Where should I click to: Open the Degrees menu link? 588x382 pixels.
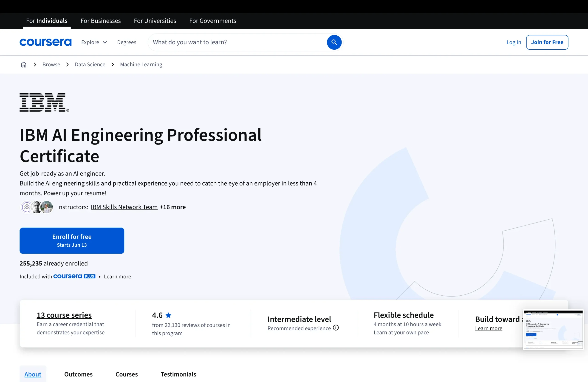click(127, 42)
